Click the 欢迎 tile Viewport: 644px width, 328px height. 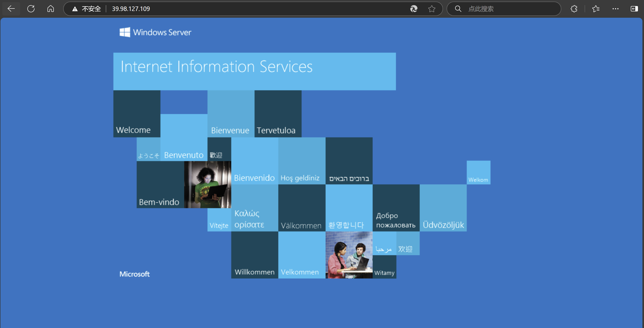(x=408, y=243)
